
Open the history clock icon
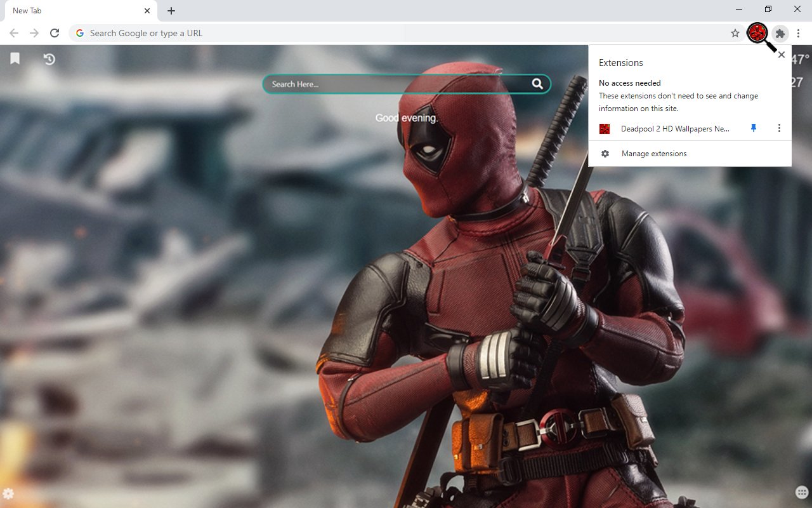pyautogui.click(x=49, y=59)
